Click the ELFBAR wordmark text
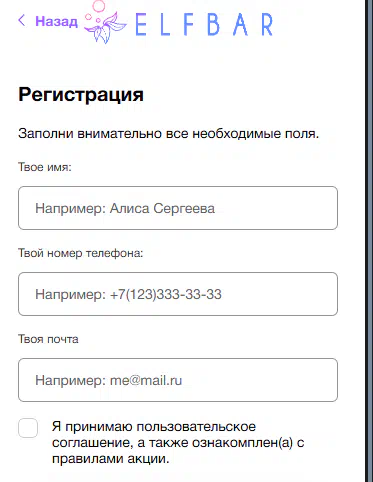This screenshot has height=482, width=373. point(204,24)
